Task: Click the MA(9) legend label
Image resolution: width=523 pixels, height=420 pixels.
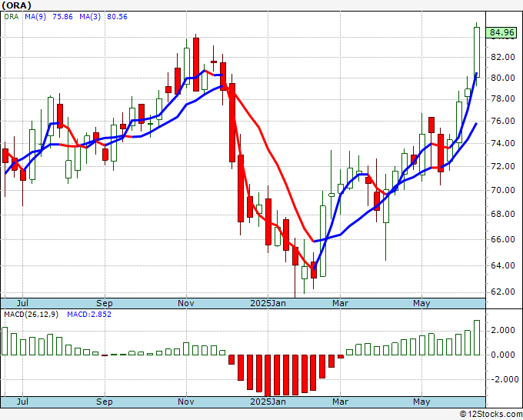Action: click(x=35, y=17)
